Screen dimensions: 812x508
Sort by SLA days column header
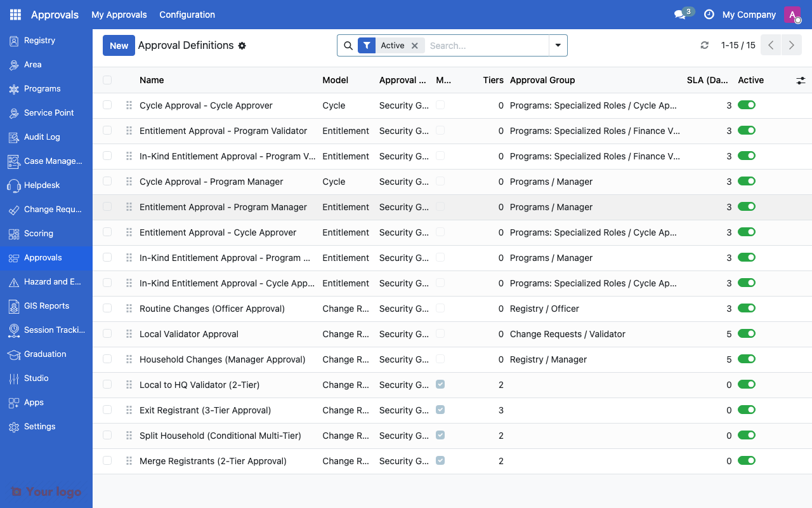tap(707, 80)
